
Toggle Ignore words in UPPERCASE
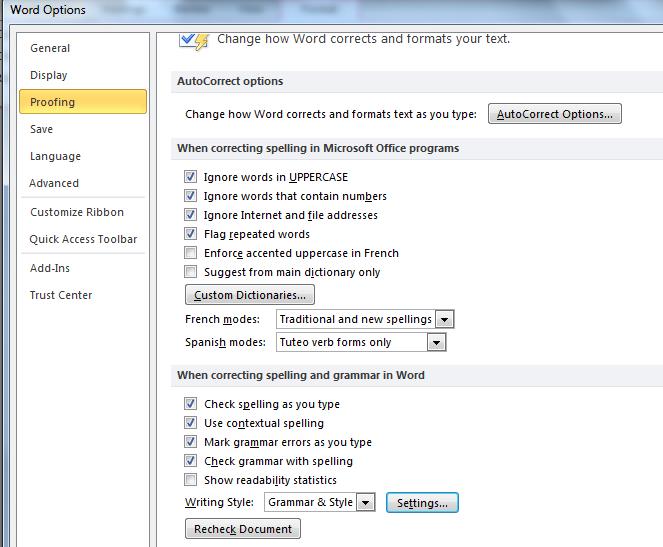190,177
